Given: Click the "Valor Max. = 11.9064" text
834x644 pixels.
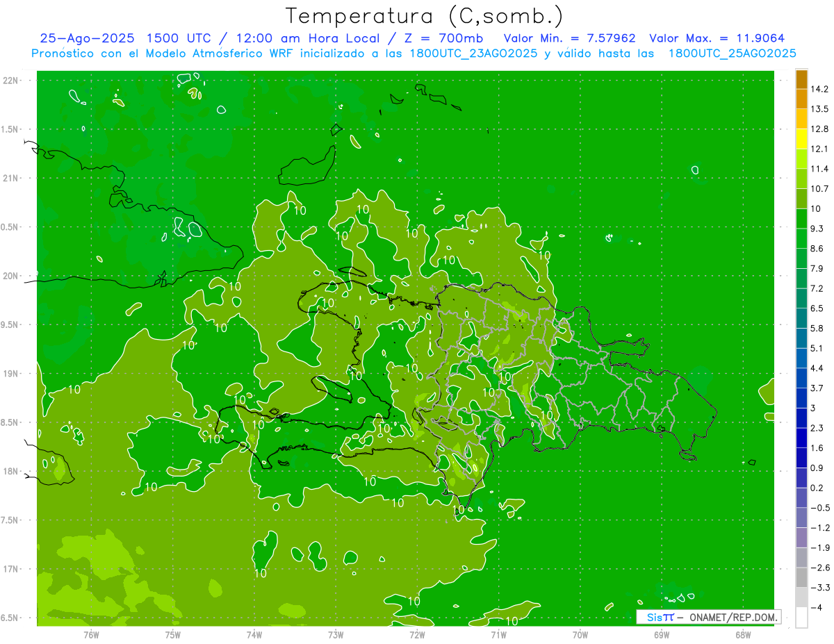Looking at the screenshot, I should click(717, 38).
